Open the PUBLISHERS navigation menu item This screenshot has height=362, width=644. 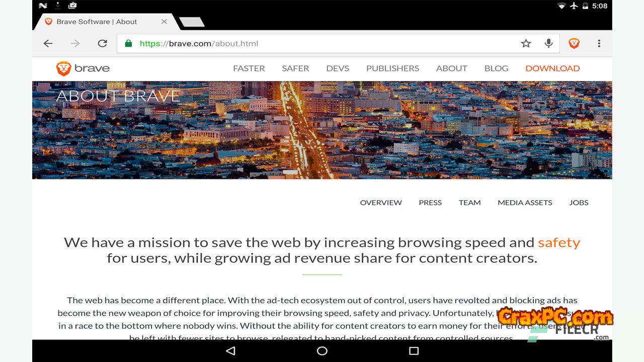pos(392,68)
